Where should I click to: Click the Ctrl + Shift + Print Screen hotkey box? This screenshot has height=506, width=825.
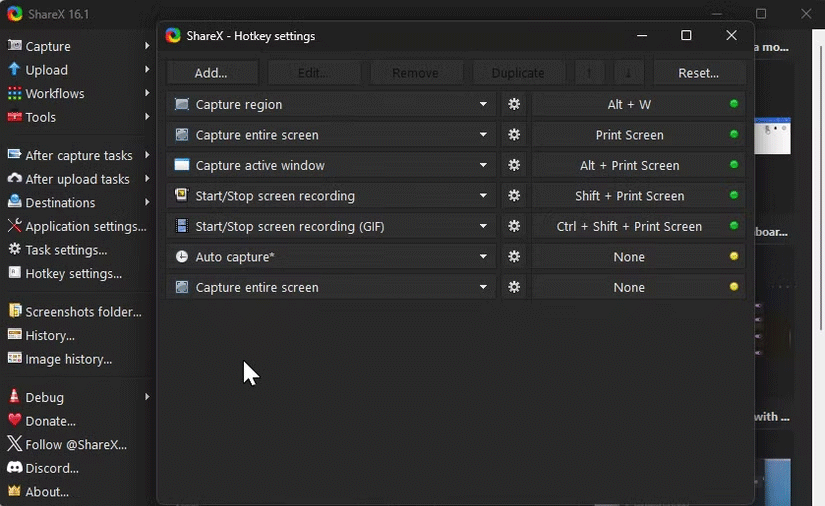click(x=629, y=226)
